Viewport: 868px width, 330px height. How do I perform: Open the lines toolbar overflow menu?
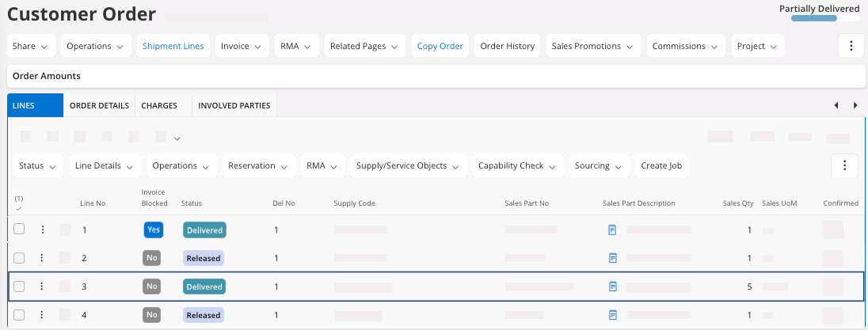[844, 165]
